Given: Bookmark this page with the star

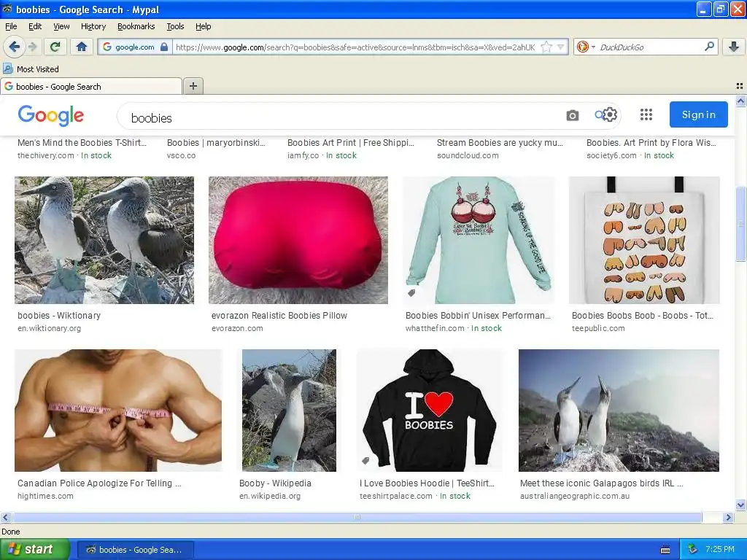Looking at the screenshot, I should 546,47.
